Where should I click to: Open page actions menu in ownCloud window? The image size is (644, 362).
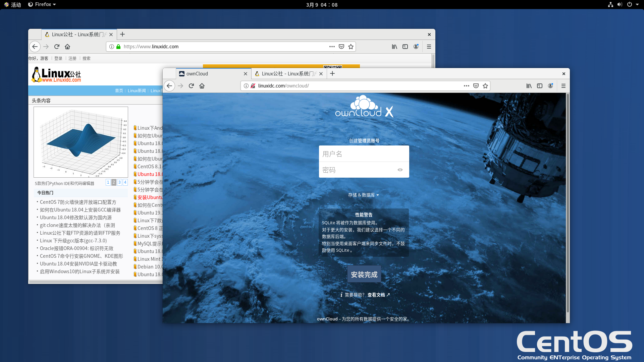click(x=466, y=86)
